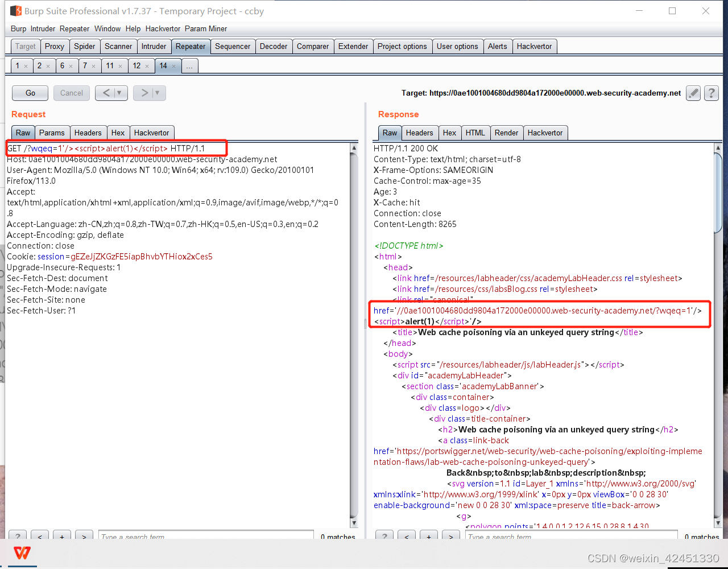Viewport: 728px width, 569px height.
Task: Close Repeater tab 7 using its x
Action: pyautogui.click(x=93, y=66)
